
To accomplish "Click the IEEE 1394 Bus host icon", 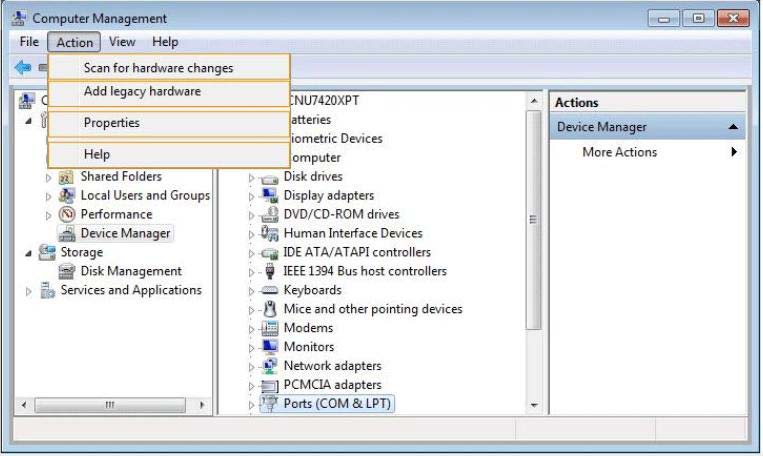I will coord(270,272).
